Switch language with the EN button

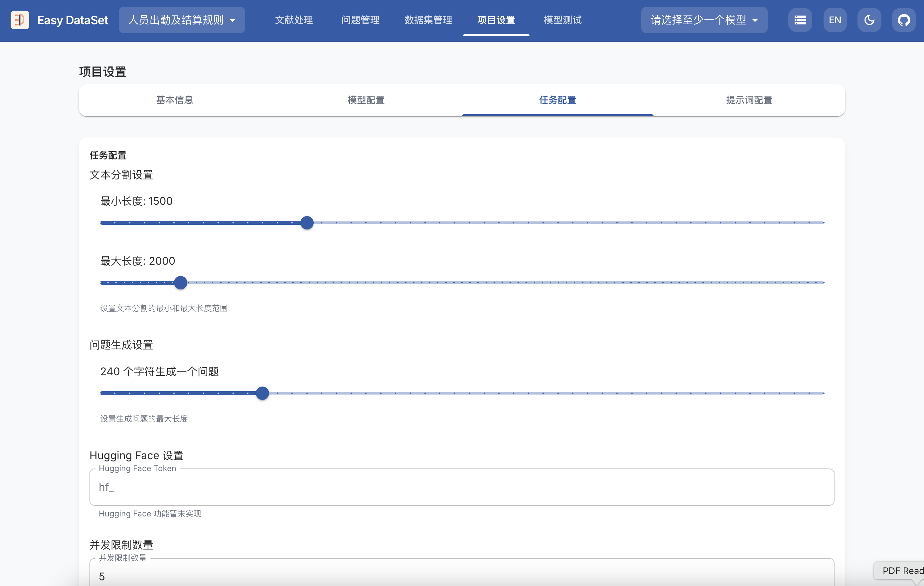(x=835, y=20)
